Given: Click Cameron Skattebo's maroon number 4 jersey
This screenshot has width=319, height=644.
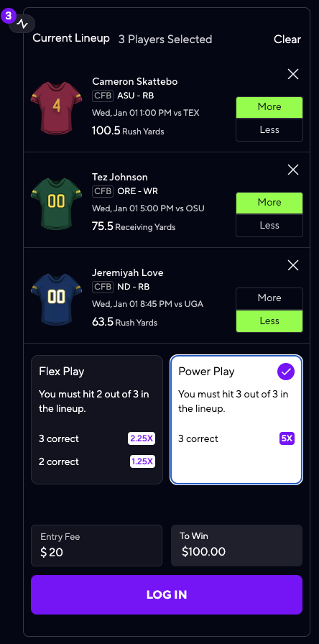Looking at the screenshot, I should (x=56, y=107).
